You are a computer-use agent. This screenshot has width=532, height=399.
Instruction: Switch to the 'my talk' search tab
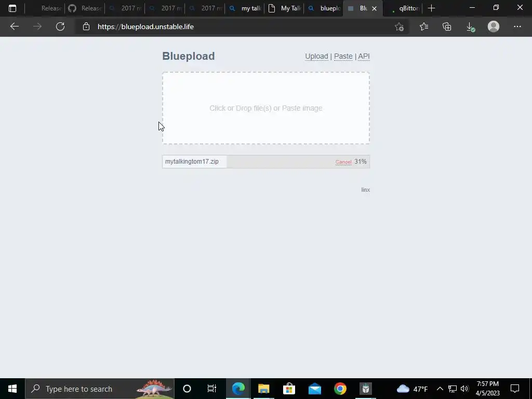click(245, 8)
